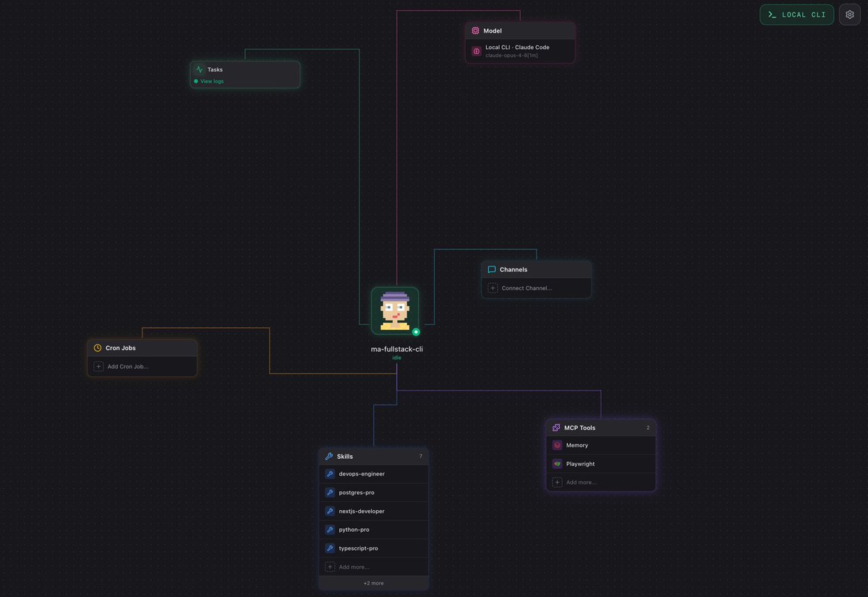Click Add more... in Skills panel
Image resolution: width=868 pixels, height=597 pixels.
pyautogui.click(x=354, y=567)
